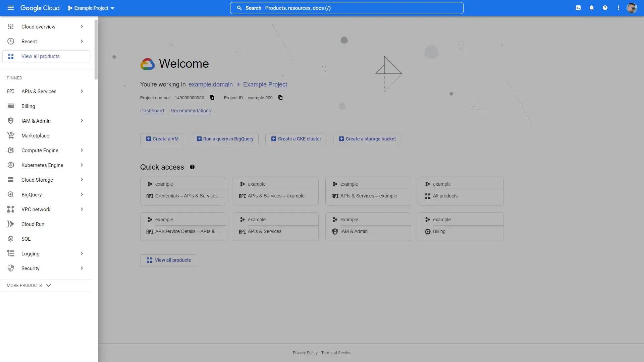This screenshot has width=644, height=362.
Task: Open Billing from pinned sidebar
Action: [x=46, y=106]
